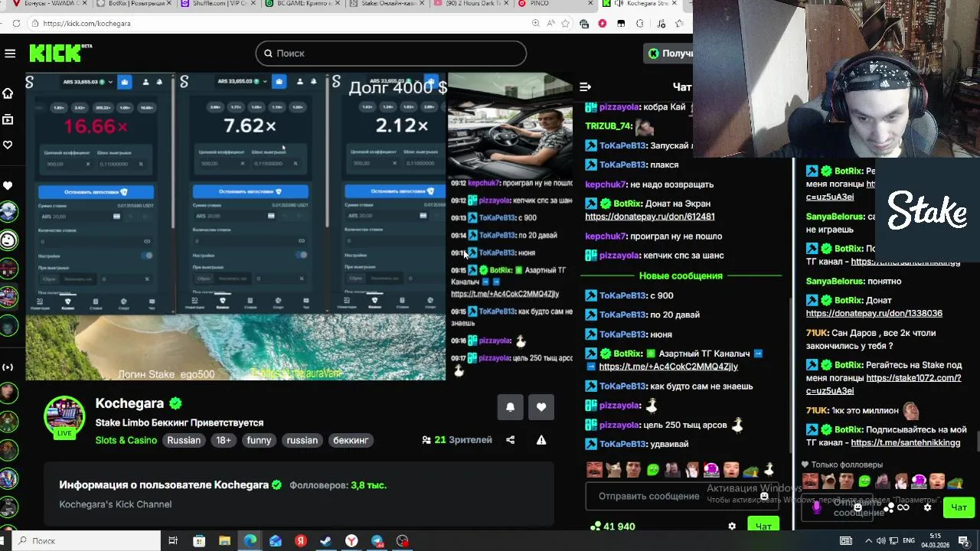Click the bell notification button for Kochegara
Image resolution: width=980 pixels, height=551 pixels.
tap(510, 407)
